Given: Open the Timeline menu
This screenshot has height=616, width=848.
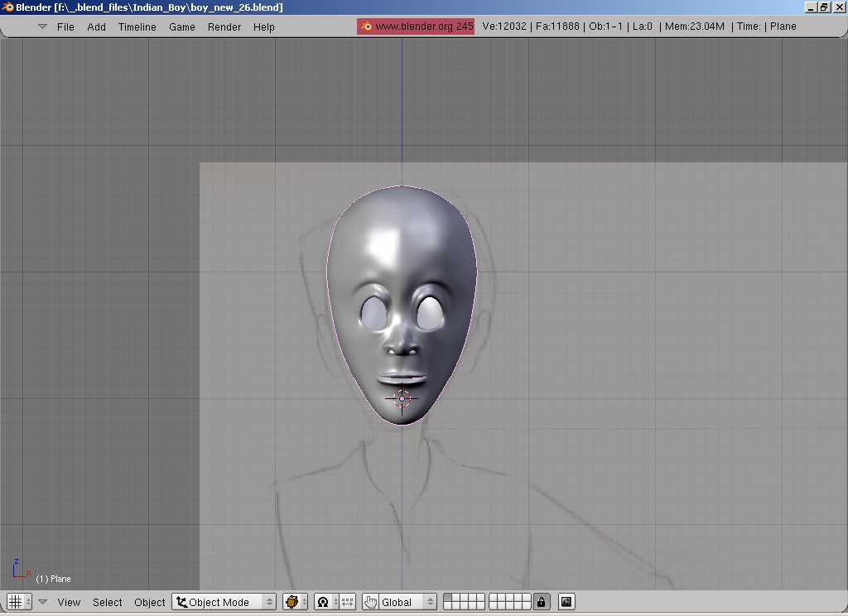Looking at the screenshot, I should (x=137, y=27).
